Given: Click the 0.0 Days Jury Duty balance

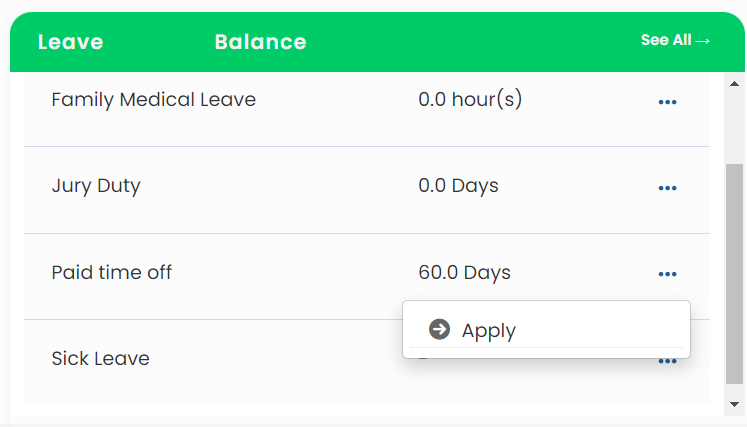Looking at the screenshot, I should [458, 185].
